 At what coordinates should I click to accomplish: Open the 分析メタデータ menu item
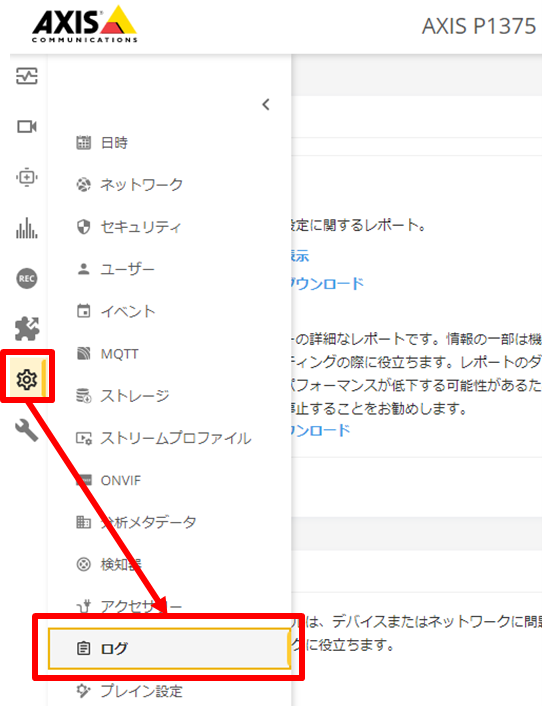169,522
